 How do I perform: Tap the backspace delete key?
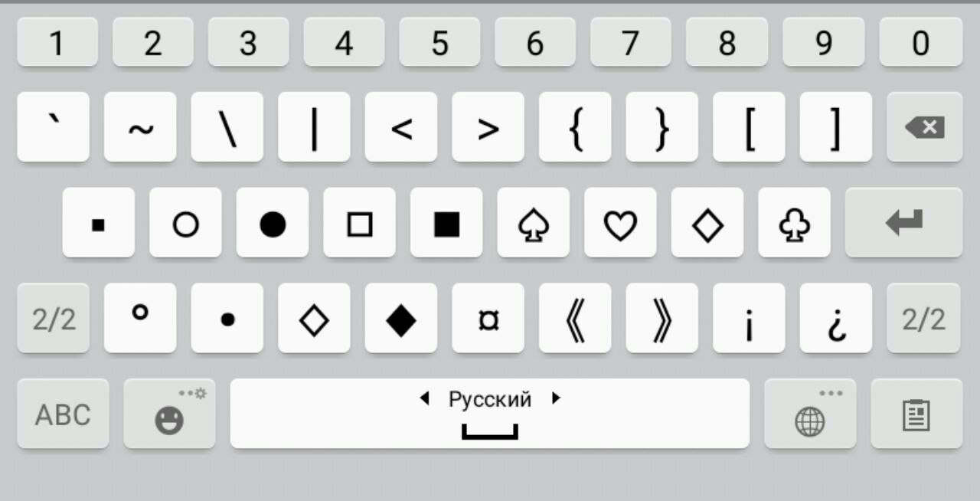click(x=924, y=127)
